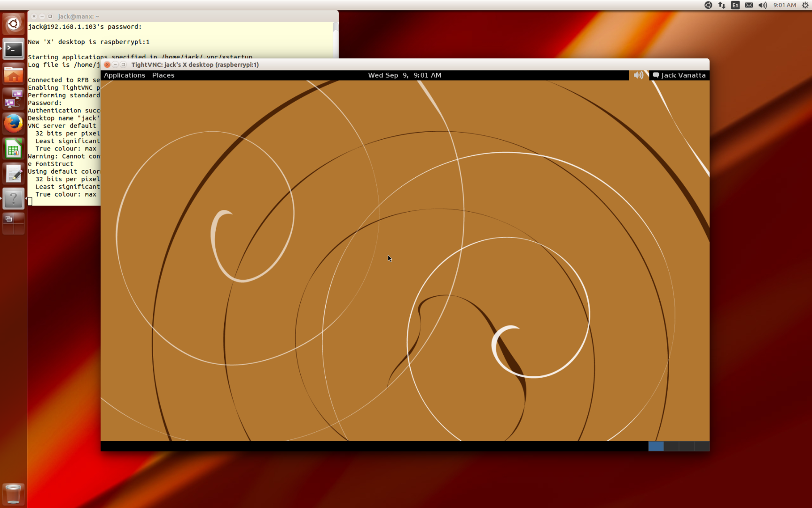Open the Trash in the launcher
Screen dimensions: 812x508
13,494
